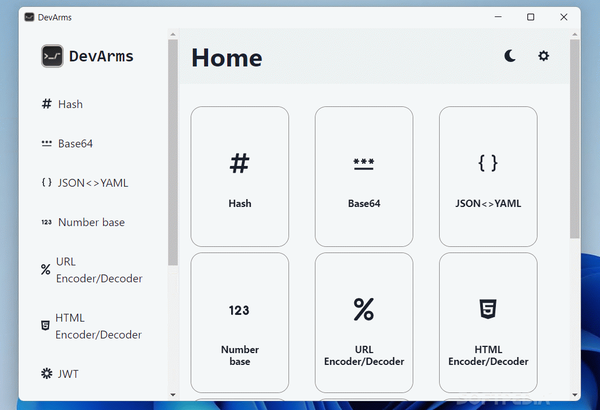Click the sidebar scroll up arrow
This screenshot has height=410, width=600.
173,34
